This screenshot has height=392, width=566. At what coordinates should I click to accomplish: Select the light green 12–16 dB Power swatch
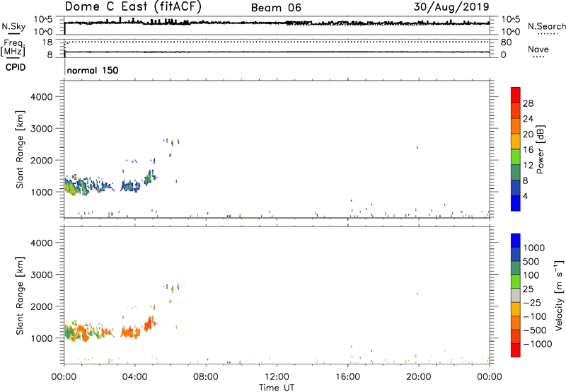coord(516,157)
